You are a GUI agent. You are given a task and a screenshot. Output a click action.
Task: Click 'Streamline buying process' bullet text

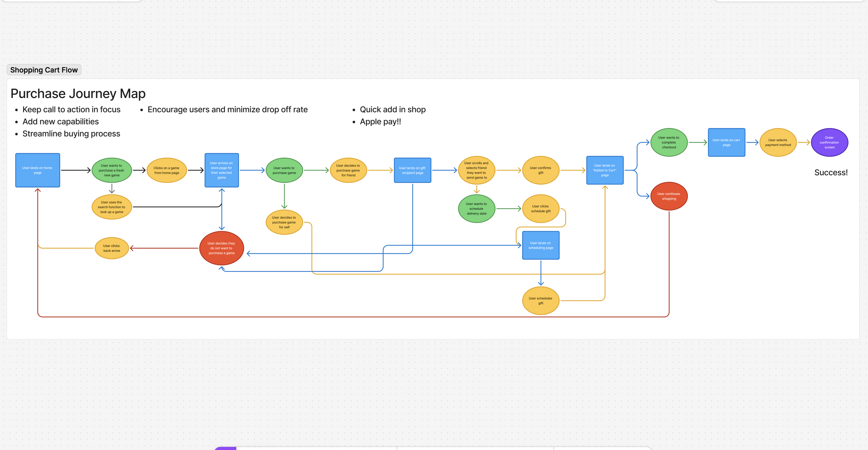click(71, 133)
